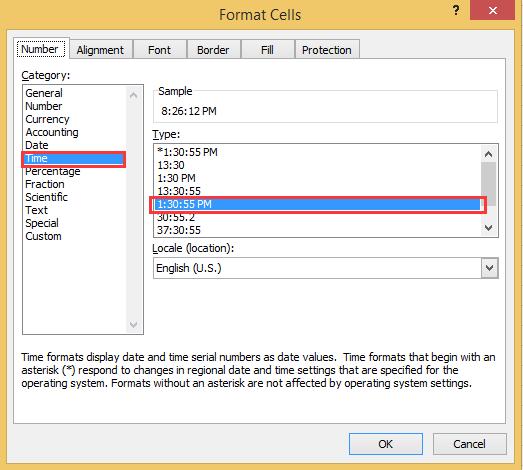The height and width of the screenshot is (470, 523).
Task: Select the Date category
Action: (75, 145)
